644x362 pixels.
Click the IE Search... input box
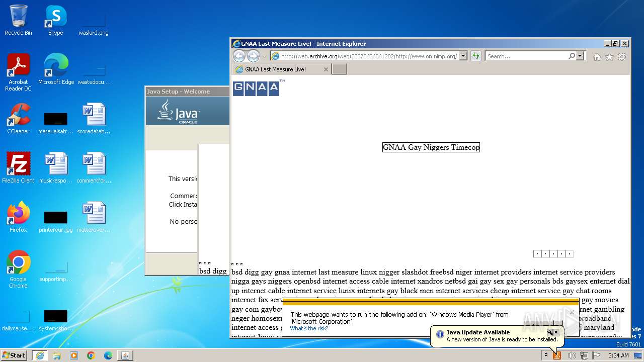[527, 56]
